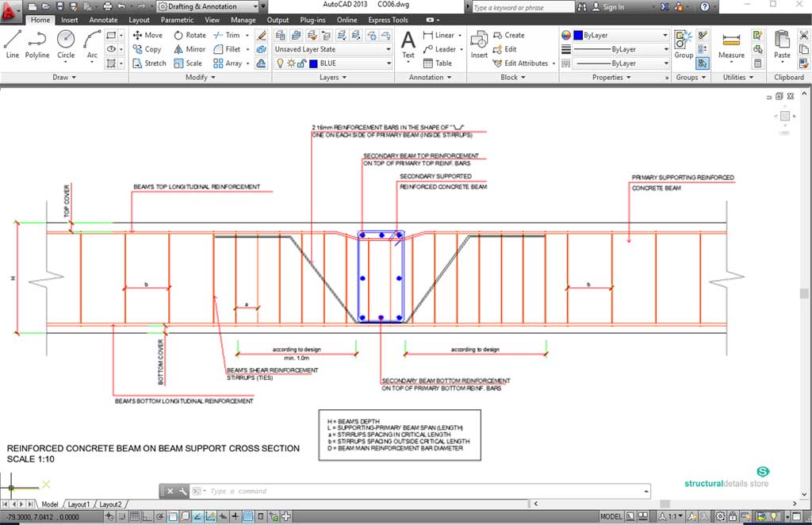This screenshot has height=525, width=812.
Task: Switch to the Annotate ribbon tab
Action: pos(103,20)
